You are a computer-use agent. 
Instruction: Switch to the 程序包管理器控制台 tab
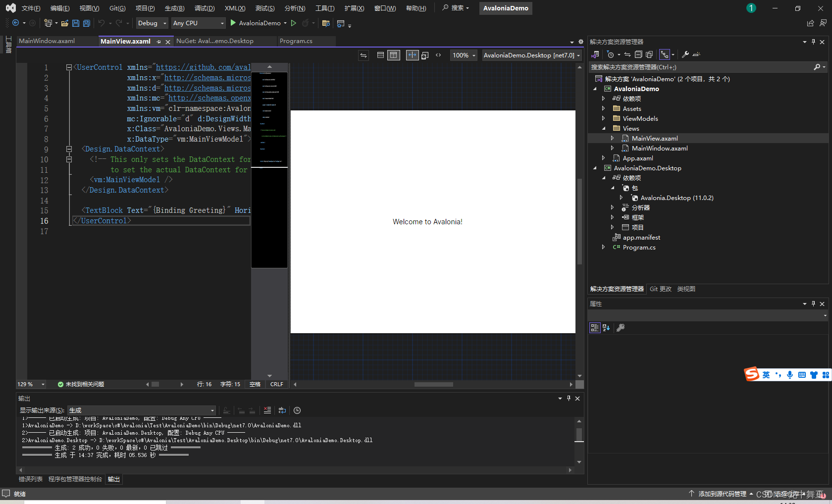click(75, 479)
